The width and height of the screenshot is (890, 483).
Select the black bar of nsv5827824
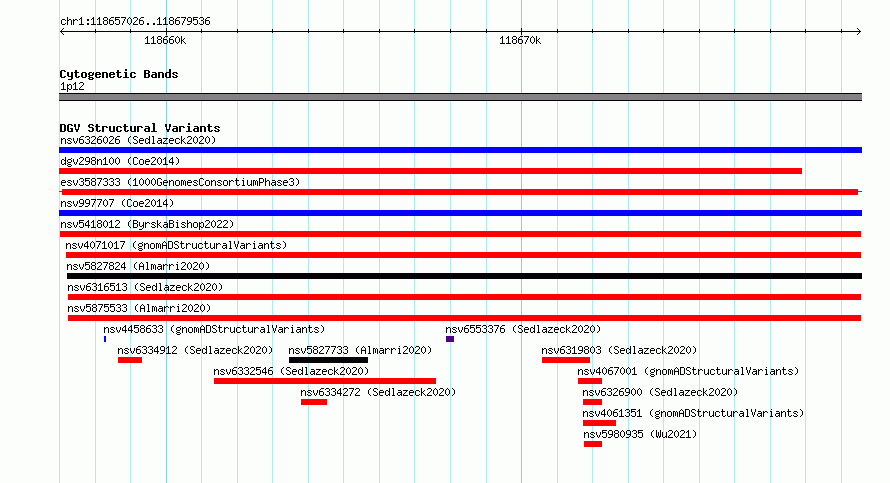(x=464, y=276)
